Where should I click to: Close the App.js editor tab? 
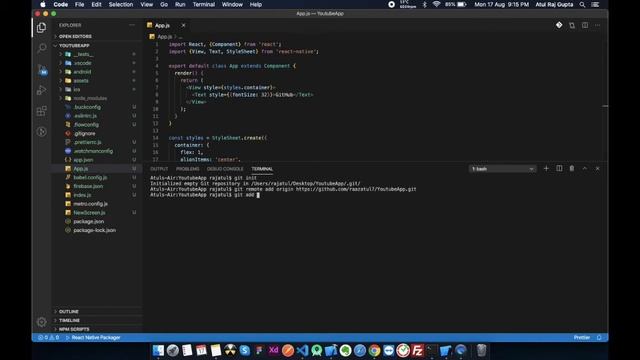click(x=183, y=25)
